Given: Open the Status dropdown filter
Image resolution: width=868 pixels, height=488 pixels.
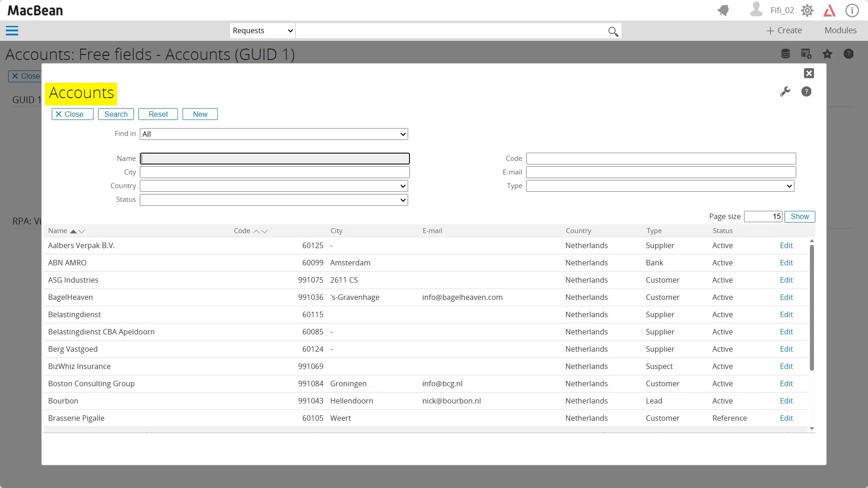Looking at the screenshot, I should coord(274,200).
